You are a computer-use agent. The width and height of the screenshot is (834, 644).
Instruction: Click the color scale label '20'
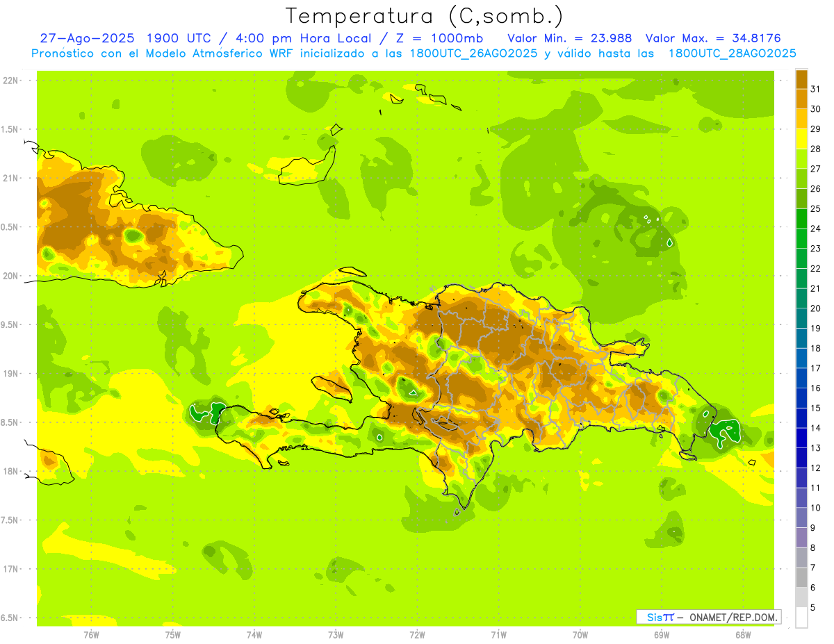pos(816,308)
